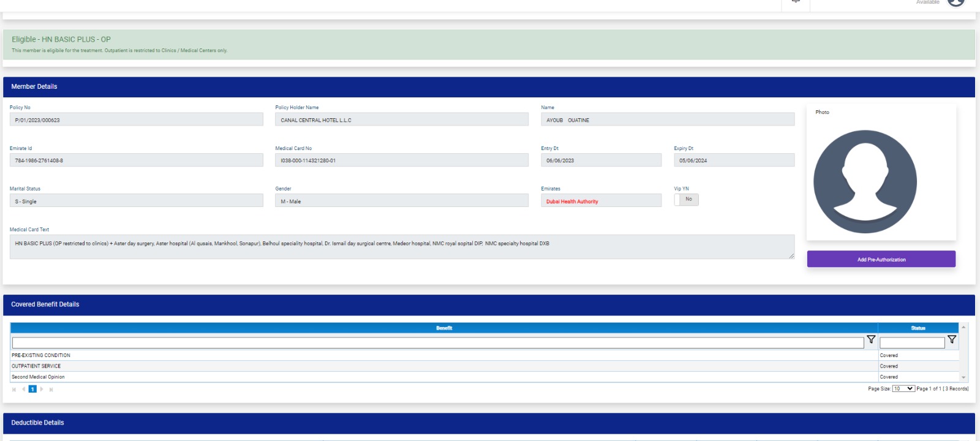980x441 pixels.
Task: Click the Medical Card No field
Action: click(402, 160)
